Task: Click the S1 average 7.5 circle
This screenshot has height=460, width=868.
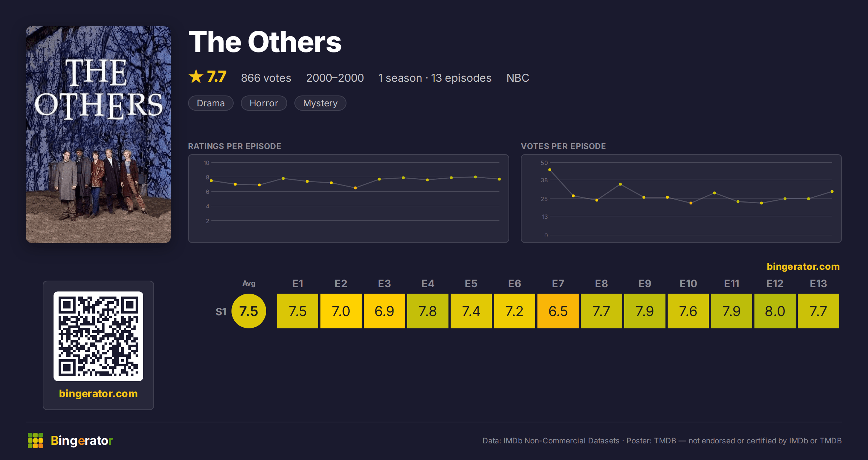Action: click(249, 311)
